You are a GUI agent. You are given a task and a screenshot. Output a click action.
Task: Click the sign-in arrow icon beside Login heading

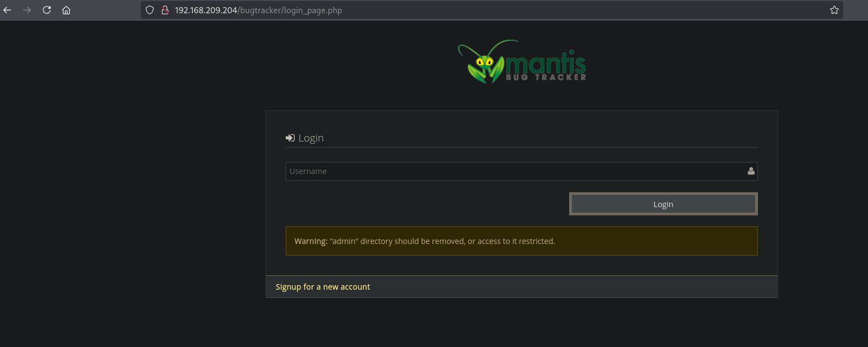(x=290, y=138)
